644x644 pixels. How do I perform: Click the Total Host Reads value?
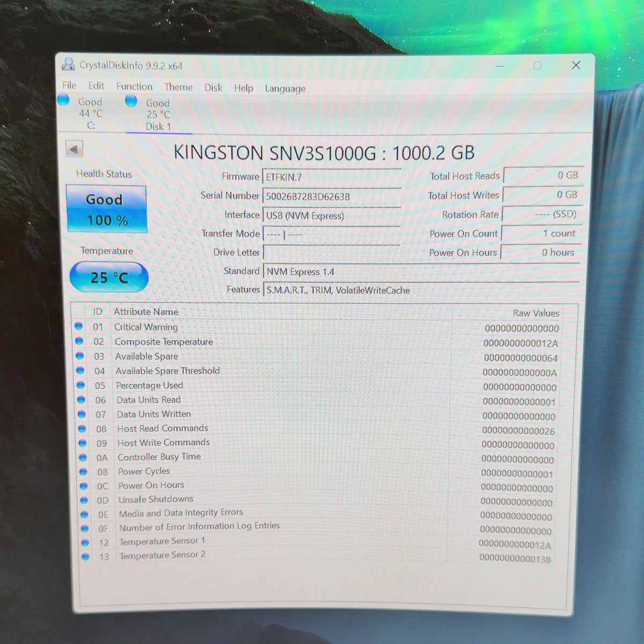(x=543, y=175)
